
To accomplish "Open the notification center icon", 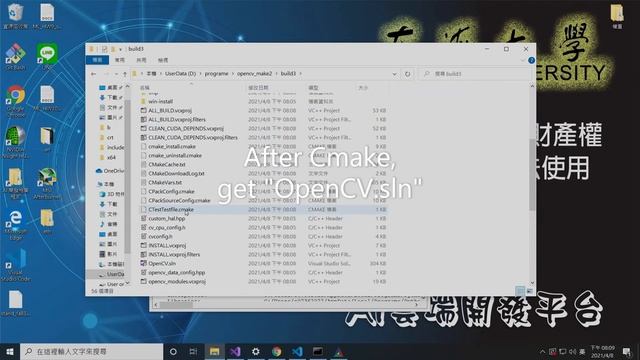I will [627, 351].
